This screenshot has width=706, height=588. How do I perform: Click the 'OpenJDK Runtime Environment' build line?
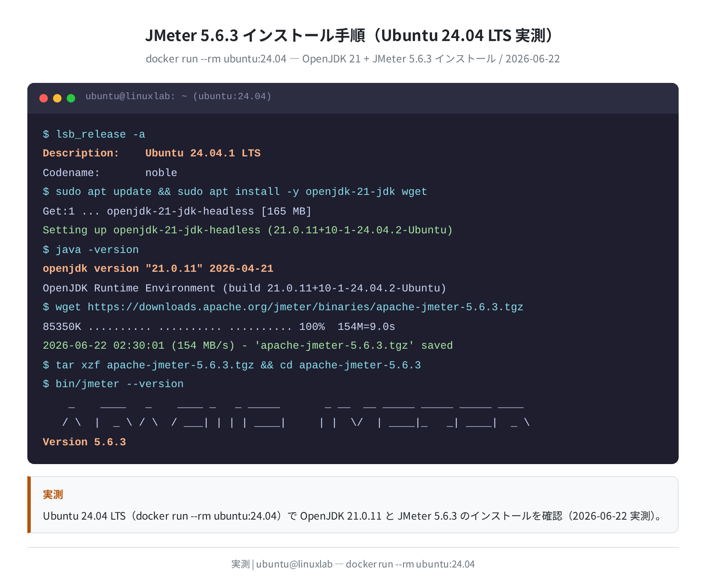244,288
